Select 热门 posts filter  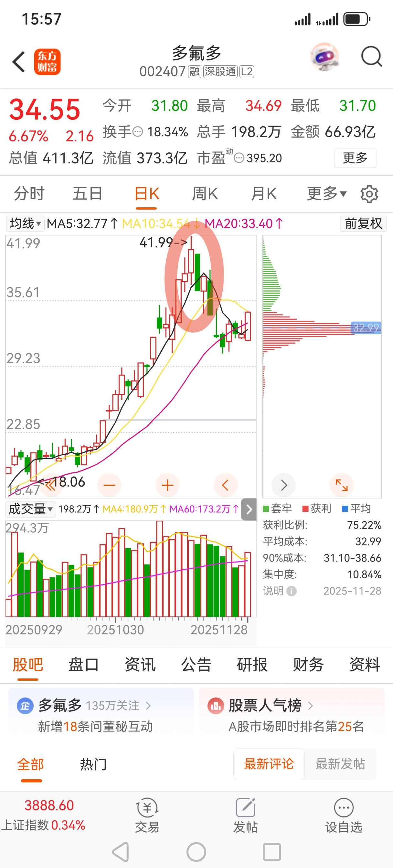coord(93,764)
